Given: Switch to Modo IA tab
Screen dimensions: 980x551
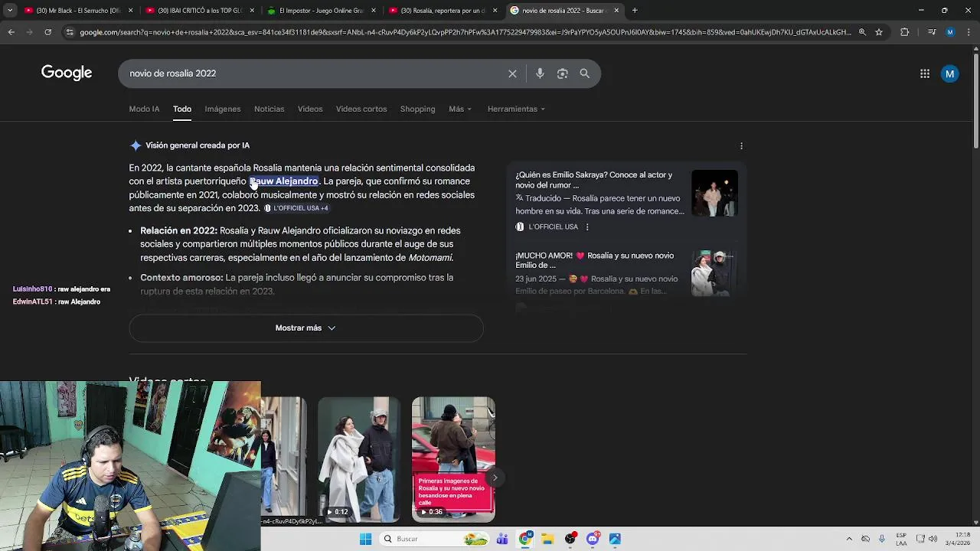Looking at the screenshot, I should (144, 109).
